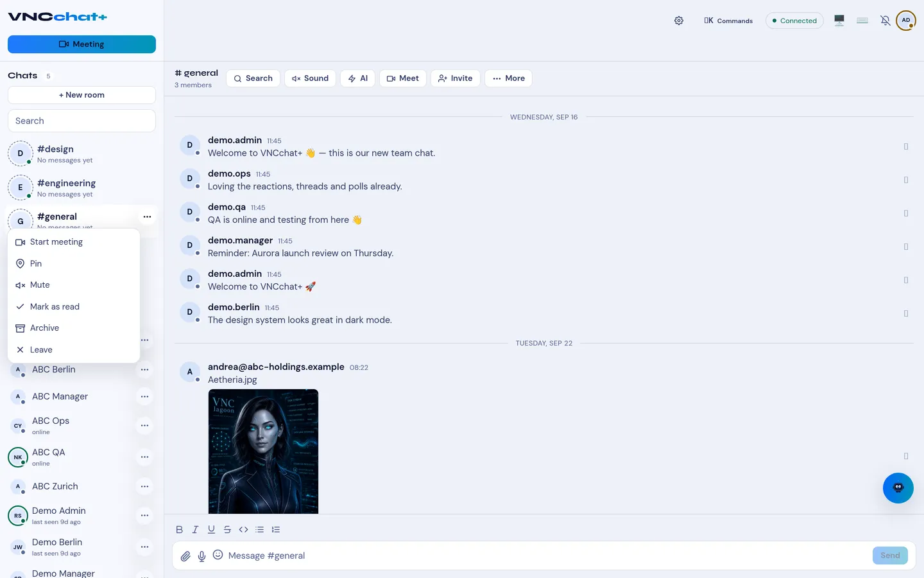Open the #design room

click(x=81, y=154)
